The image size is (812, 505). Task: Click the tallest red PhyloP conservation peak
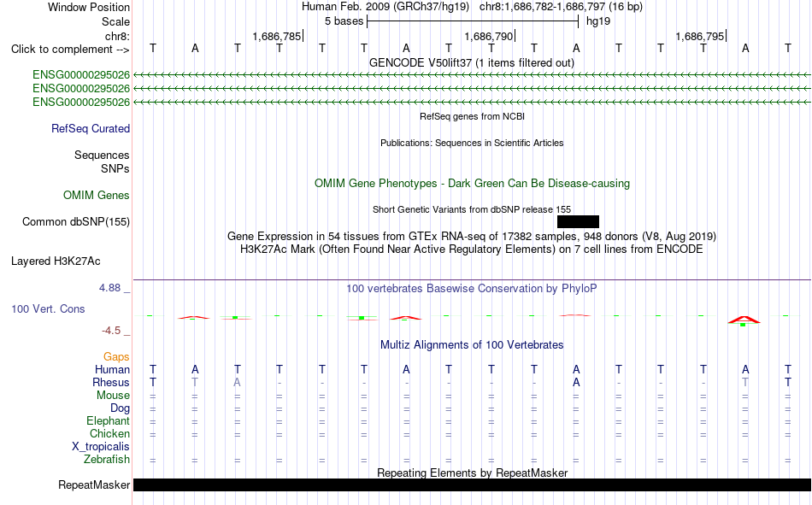(x=744, y=320)
